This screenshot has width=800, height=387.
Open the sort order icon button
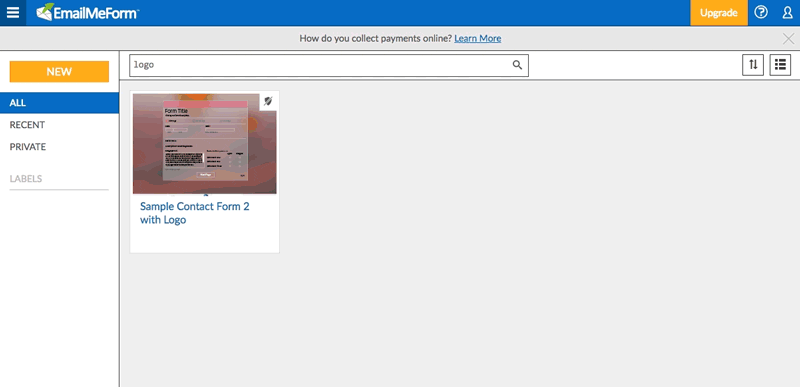coord(753,65)
